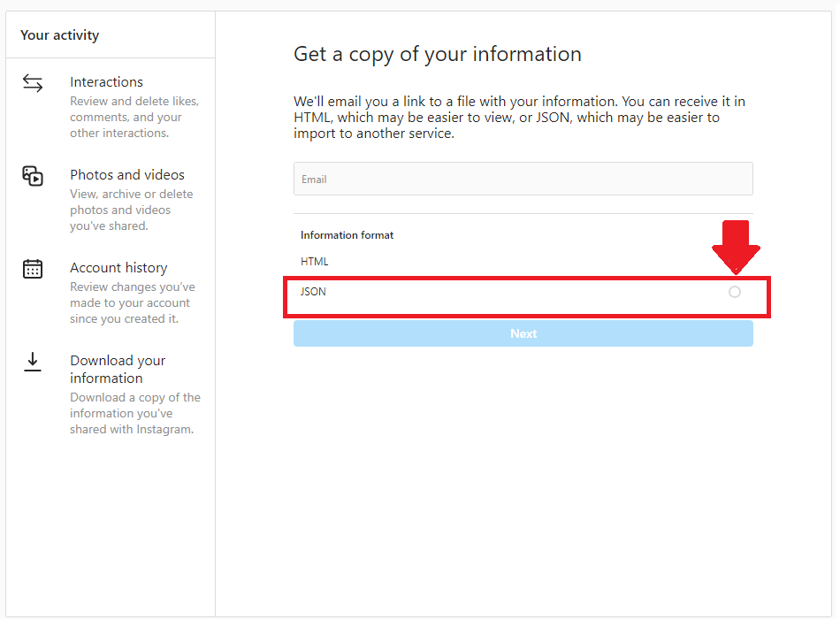Image resolution: width=840 pixels, height=627 pixels.
Task: Click the Next button
Action: click(525, 335)
